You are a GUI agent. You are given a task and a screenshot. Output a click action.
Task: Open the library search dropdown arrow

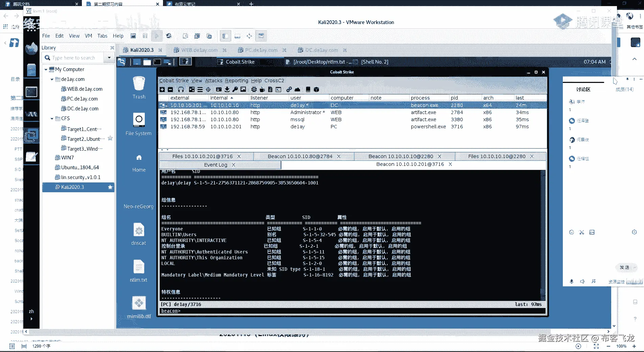[109, 58]
